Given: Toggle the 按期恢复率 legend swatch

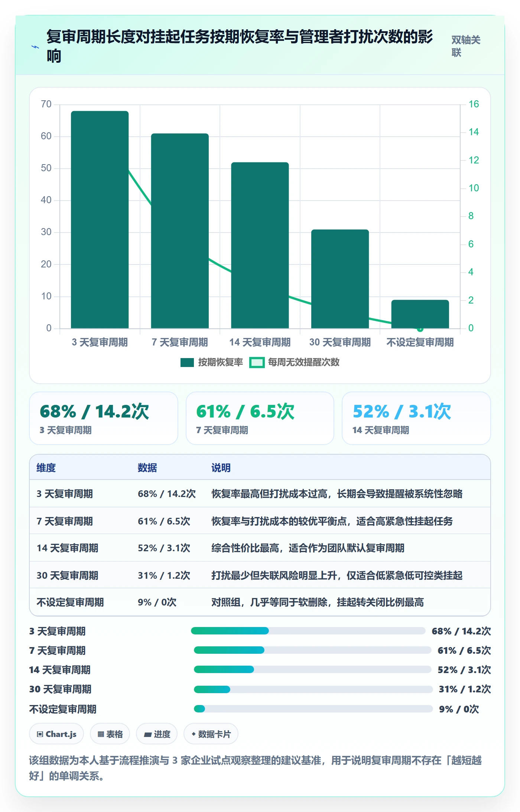Looking at the screenshot, I should (187, 363).
